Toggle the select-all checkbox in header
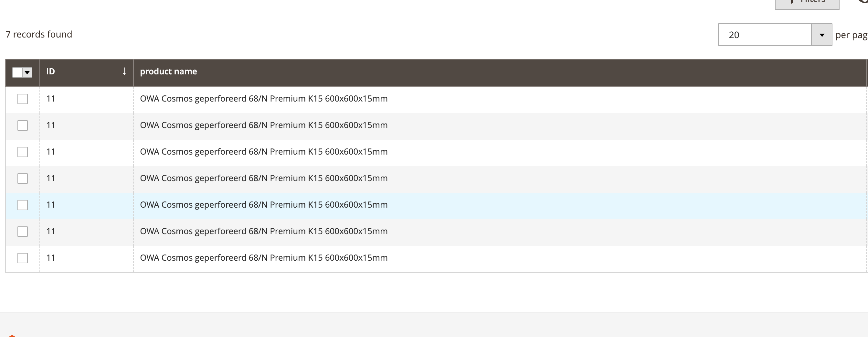Screen dimensions: 868x337 click(x=17, y=72)
